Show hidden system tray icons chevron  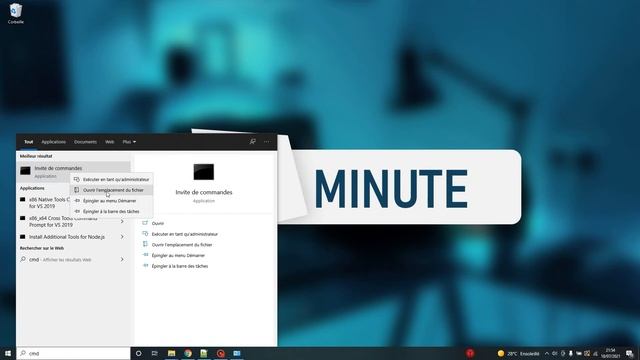pyautogui.click(x=547, y=353)
